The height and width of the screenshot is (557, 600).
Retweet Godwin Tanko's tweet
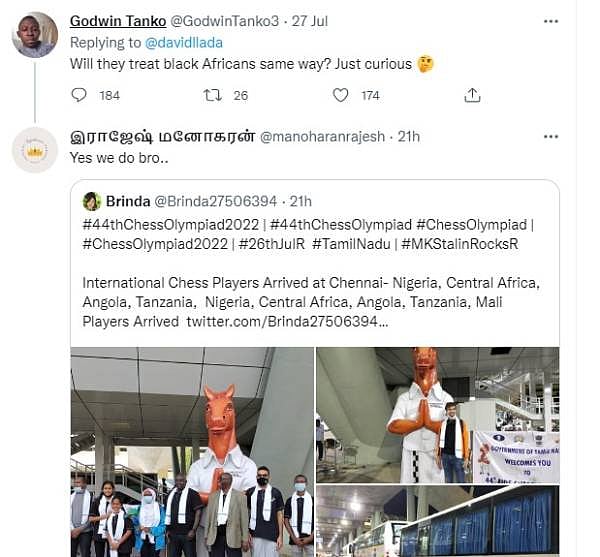211,95
